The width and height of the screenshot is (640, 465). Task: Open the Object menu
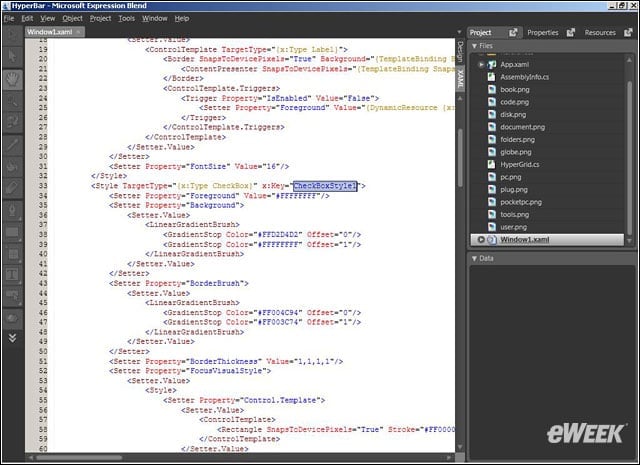[72, 18]
